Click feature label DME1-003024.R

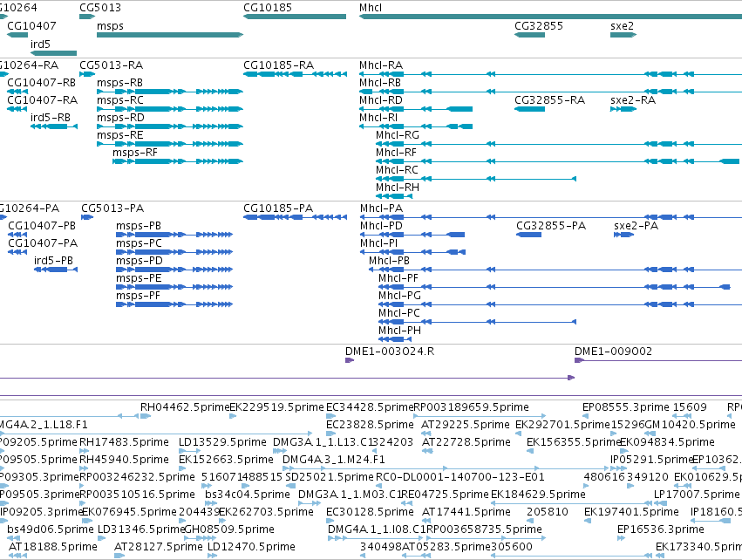click(x=390, y=352)
